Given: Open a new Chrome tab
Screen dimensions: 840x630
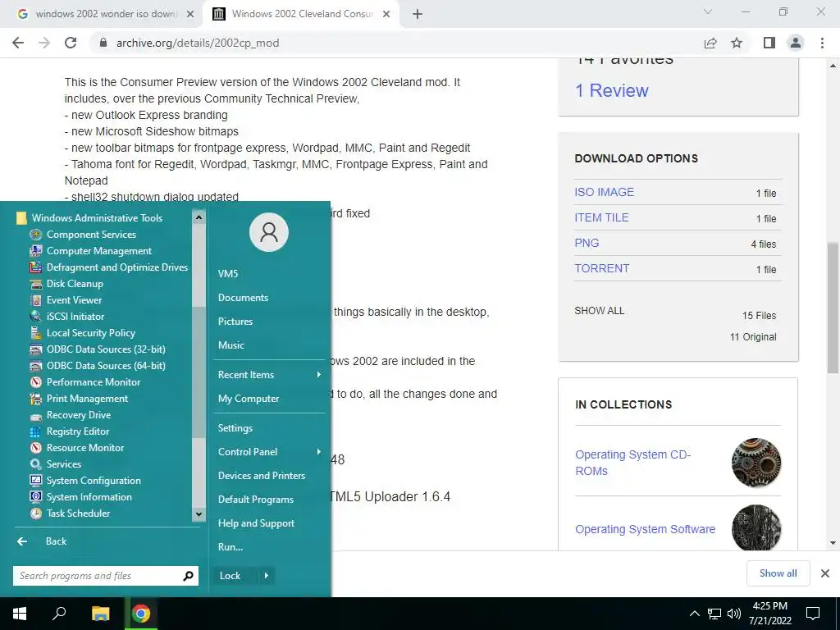Looking at the screenshot, I should point(418,14).
